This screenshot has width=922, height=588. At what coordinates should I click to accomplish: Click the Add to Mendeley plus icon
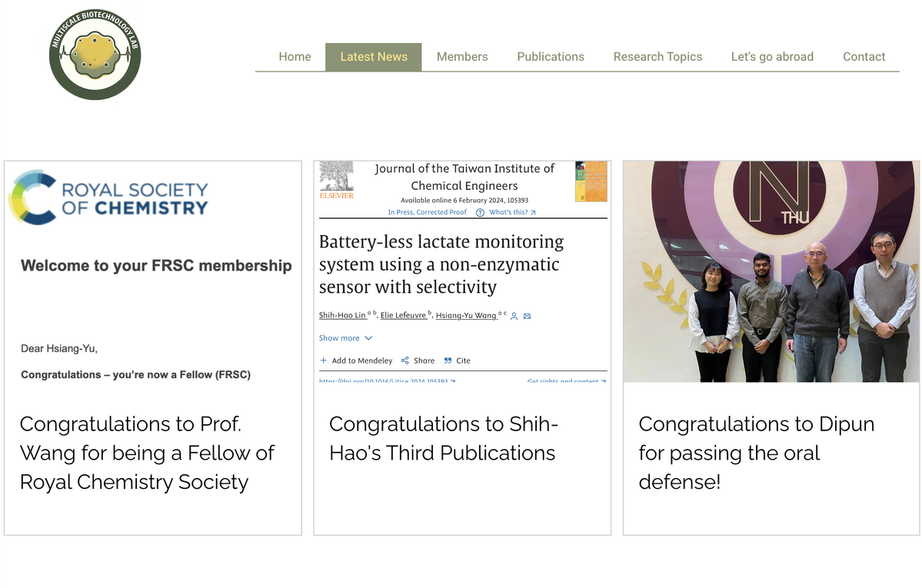pos(324,360)
